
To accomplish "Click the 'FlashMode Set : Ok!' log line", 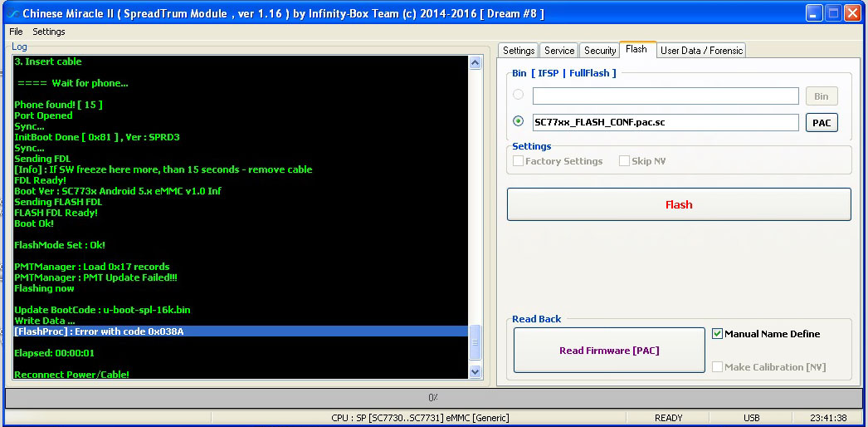I will [x=60, y=245].
